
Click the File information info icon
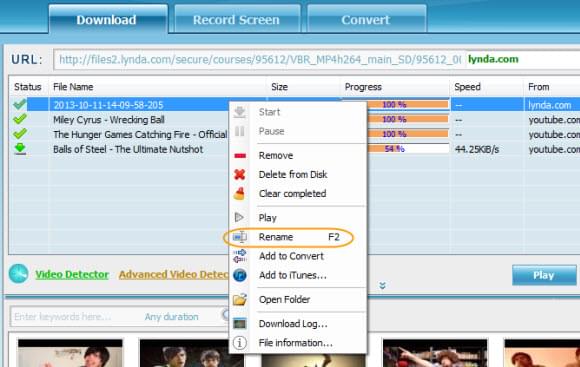click(x=240, y=343)
